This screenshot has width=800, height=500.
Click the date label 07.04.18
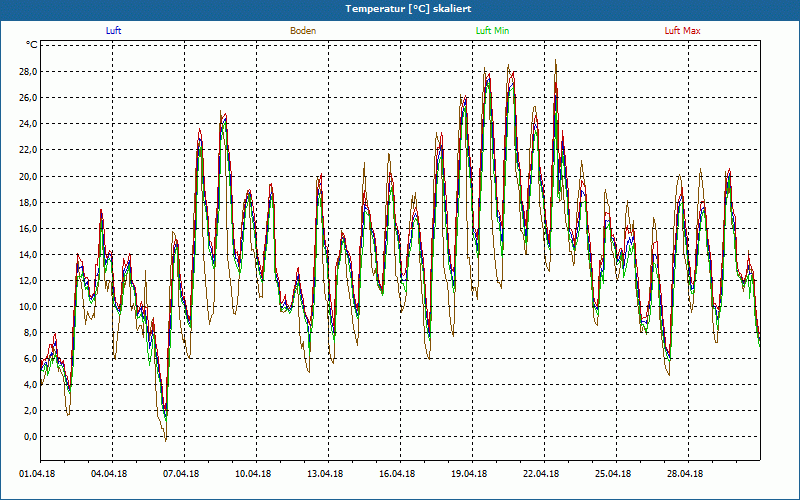[x=181, y=474]
